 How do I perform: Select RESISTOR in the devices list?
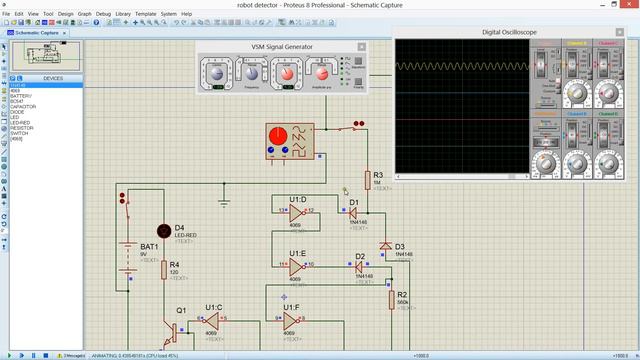[x=46, y=128]
